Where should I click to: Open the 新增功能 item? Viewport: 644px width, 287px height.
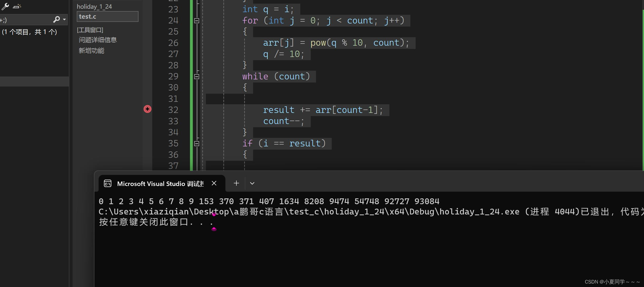[91, 50]
